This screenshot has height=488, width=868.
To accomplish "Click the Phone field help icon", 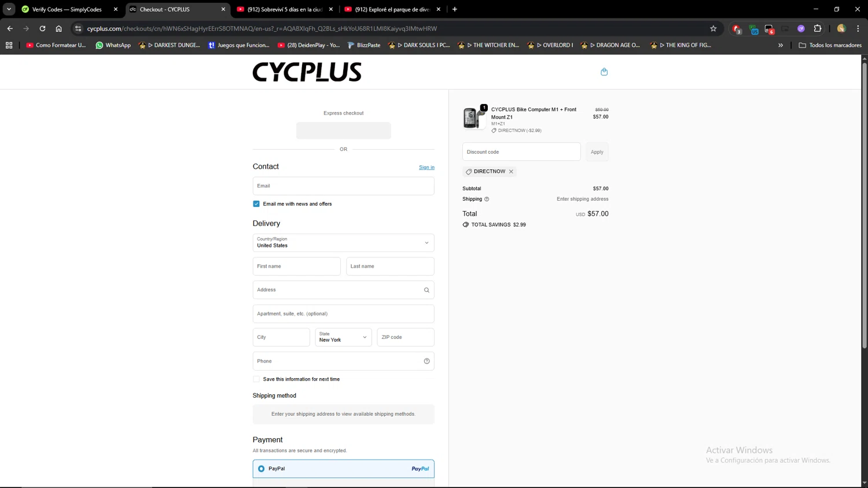I will point(426,361).
